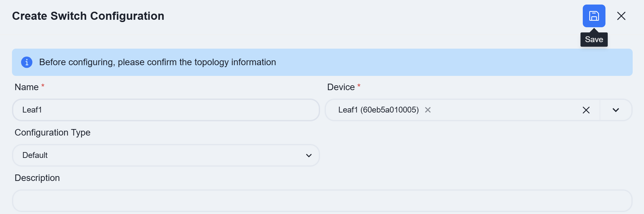Image resolution: width=644 pixels, height=214 pixels.
Task: Open the Default configuration type dropdown
Action: 166,155
